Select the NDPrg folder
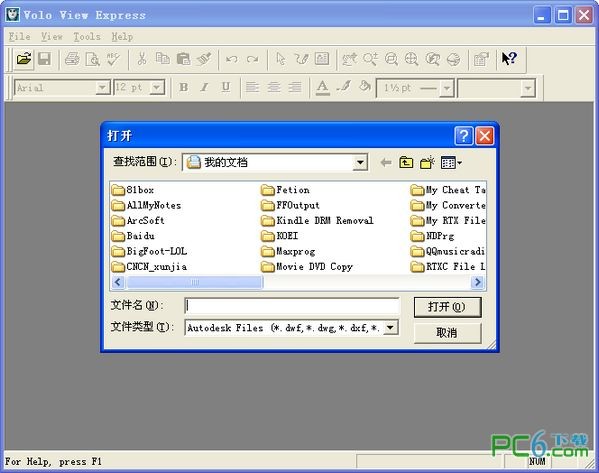This screenshot has width=599, height=473. tap(433, 236)
